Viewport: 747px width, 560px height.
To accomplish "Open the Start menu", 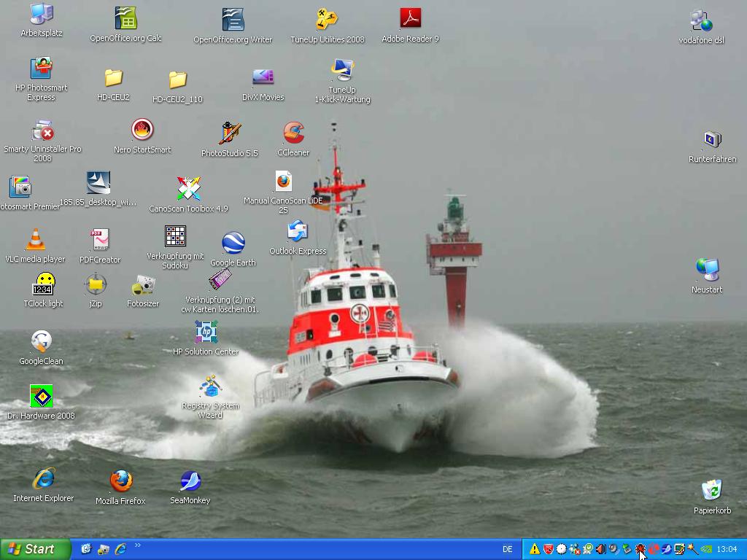I will coord(35,549).
